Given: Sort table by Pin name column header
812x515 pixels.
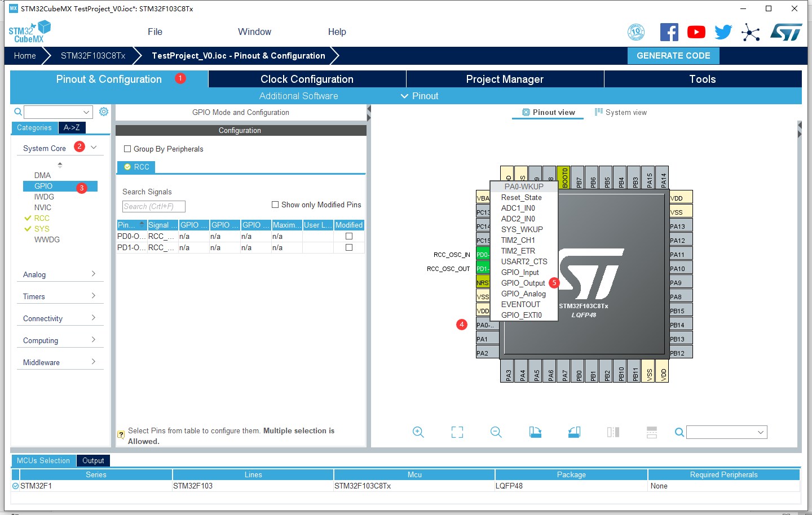Looking at the screenshot, I should (131, 225).
